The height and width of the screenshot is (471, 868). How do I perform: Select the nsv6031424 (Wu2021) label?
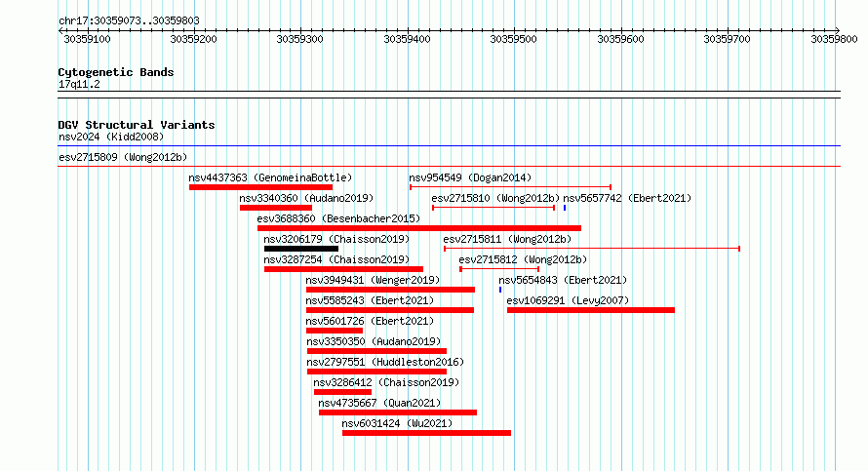(397, 423)
